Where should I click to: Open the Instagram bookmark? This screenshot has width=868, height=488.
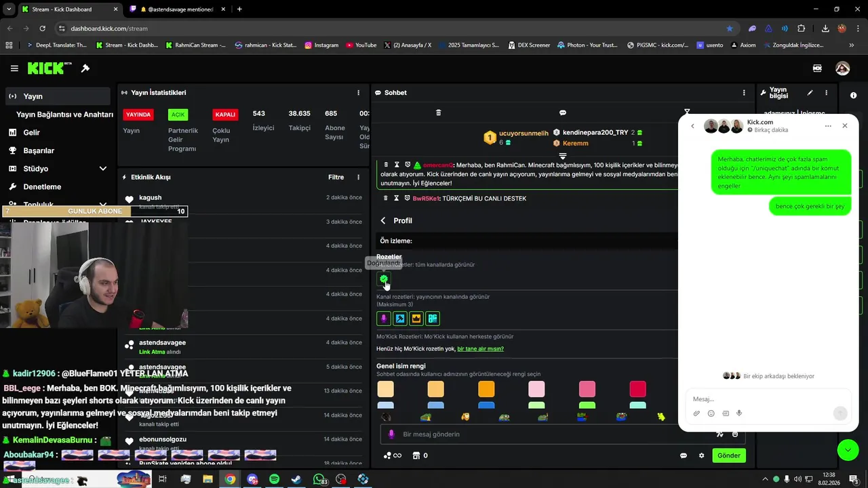click(x=321, y=45)
